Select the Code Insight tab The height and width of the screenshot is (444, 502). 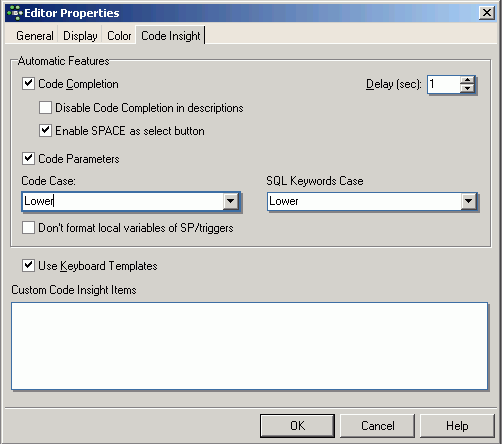click(170, 35)
